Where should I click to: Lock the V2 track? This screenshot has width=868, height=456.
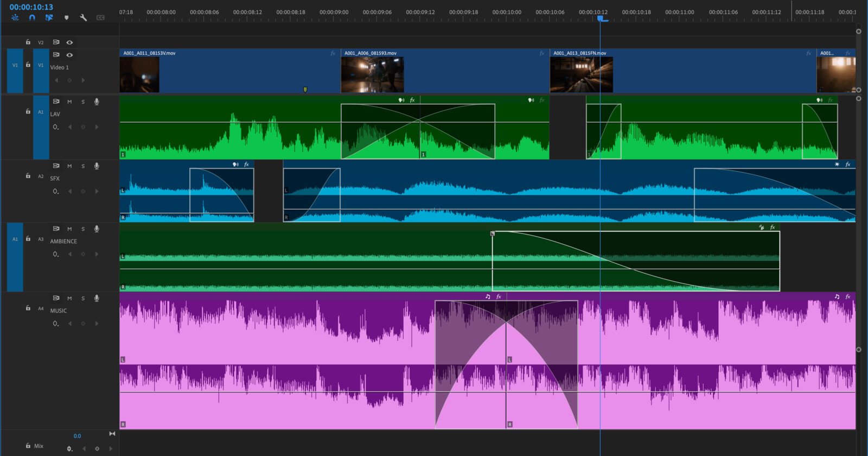point(28,42)
